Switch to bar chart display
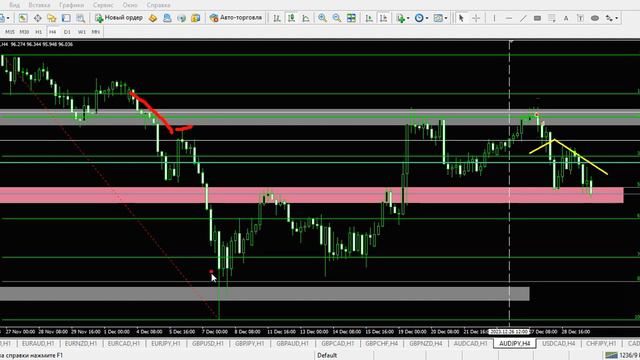This screenshot has height=360, width=640. pyautogui.click(x=277, y=18)
